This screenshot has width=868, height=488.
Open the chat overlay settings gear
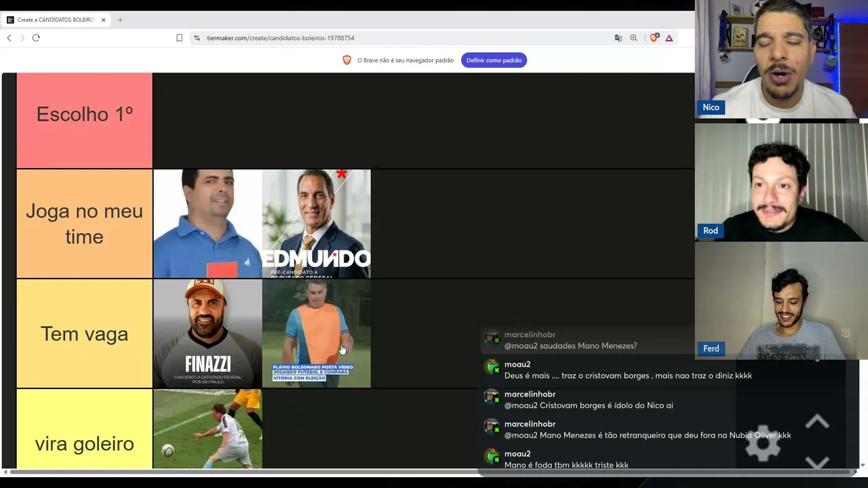(762, 445)
